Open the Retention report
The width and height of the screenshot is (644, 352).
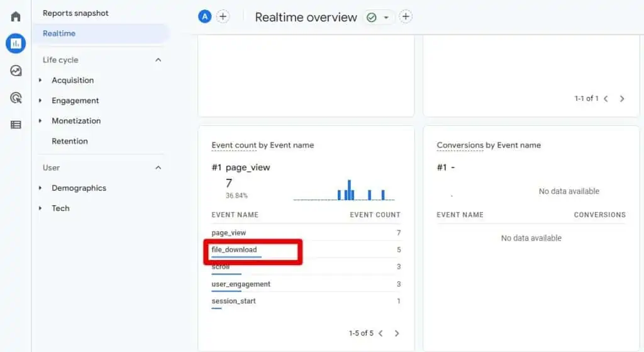click(70, 141)
